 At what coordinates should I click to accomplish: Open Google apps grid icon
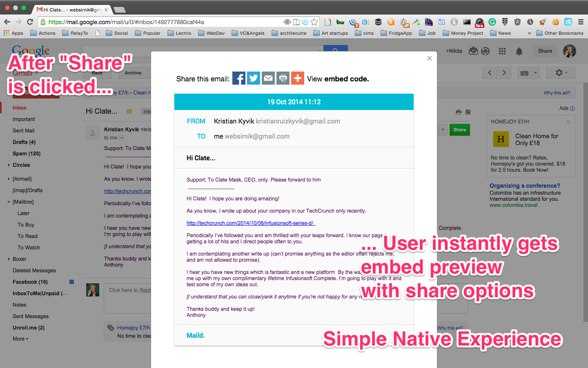click(502, 51)
